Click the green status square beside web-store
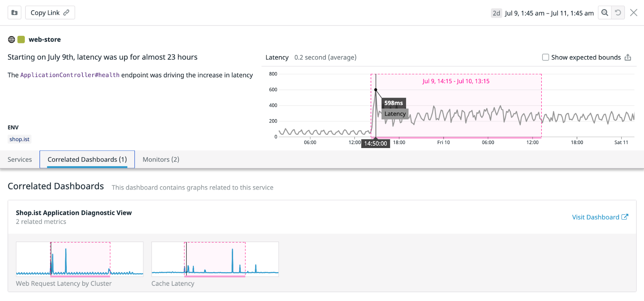The width and height of the screenshot is (644, 301). point(21,39)
